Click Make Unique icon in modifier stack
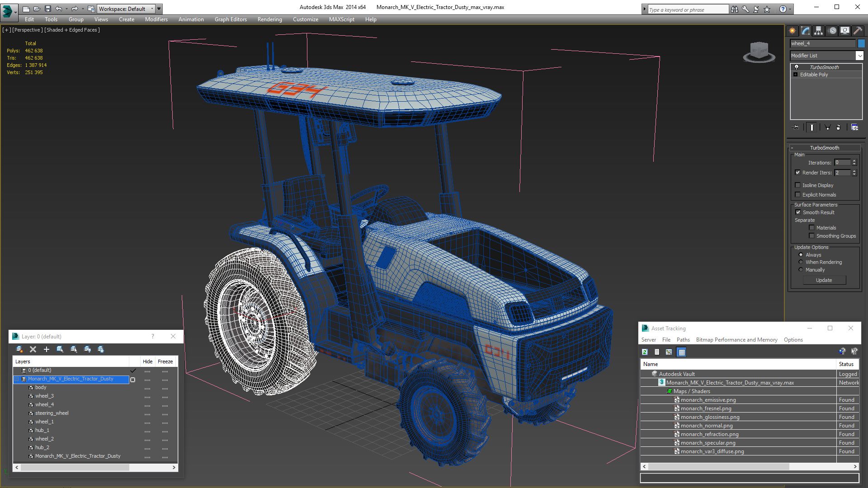The image size is (868, 488). [x=827, y=127]
